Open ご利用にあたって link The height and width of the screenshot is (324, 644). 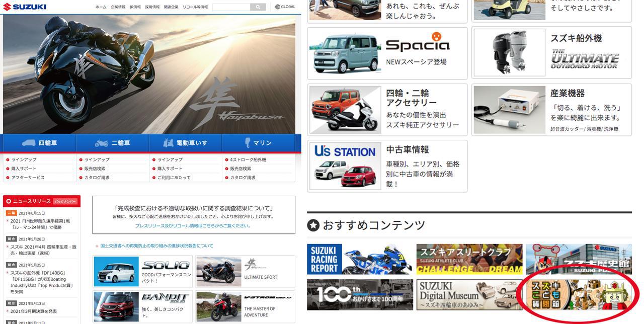[x=174, y=178]
